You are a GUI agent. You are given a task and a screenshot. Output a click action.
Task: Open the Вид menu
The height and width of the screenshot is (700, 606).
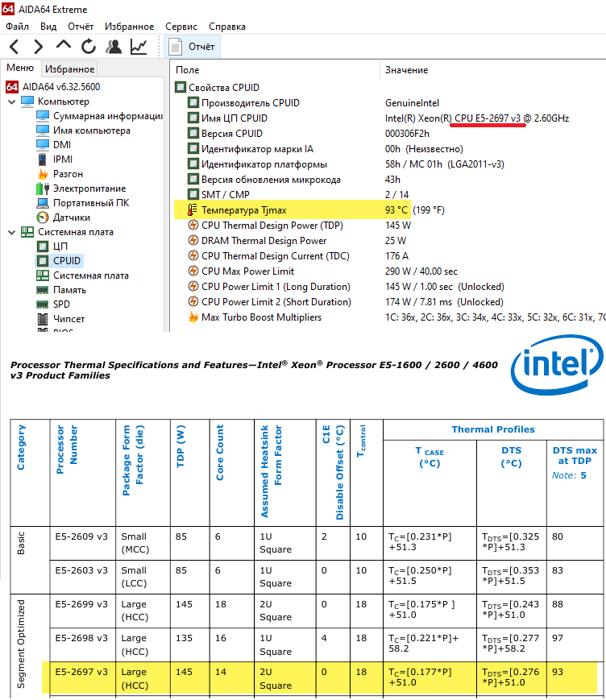tap(48, 27)
